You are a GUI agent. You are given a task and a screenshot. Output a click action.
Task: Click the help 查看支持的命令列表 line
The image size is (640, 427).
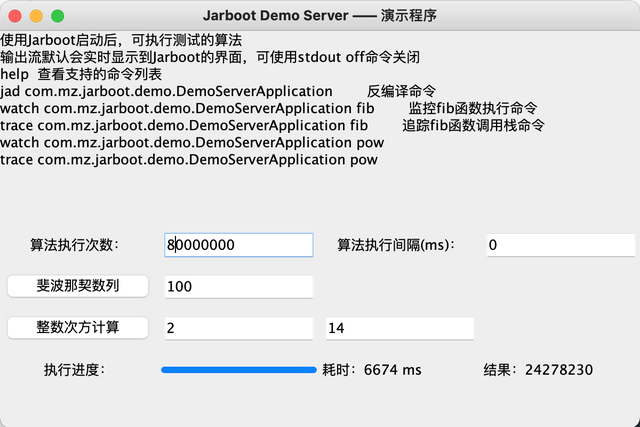click(81, 74)
